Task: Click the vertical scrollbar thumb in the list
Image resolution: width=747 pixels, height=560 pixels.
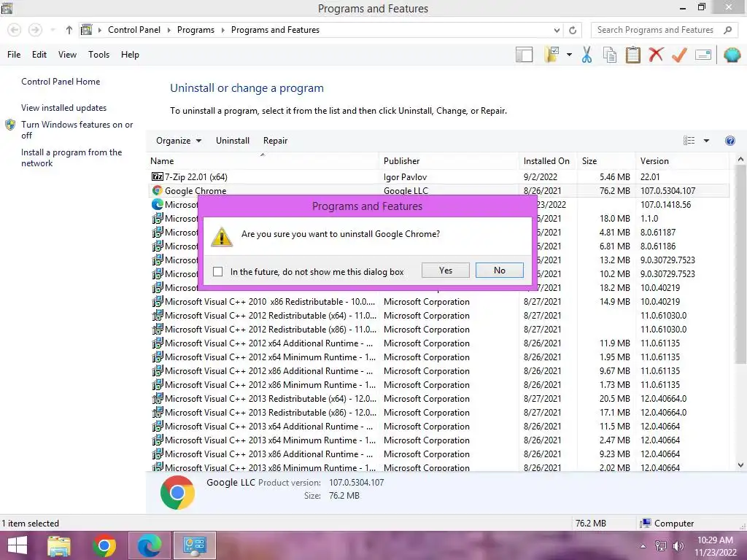Action: point(740,265)
